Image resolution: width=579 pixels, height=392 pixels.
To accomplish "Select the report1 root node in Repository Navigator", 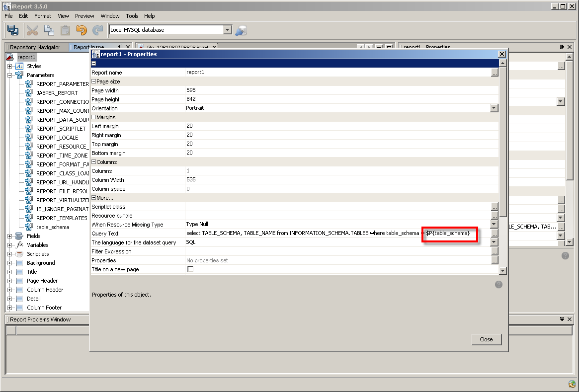I will 26,57.
